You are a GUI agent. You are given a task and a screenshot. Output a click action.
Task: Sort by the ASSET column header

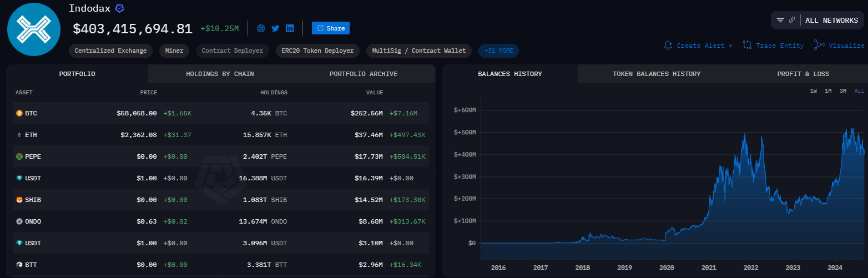pyautogui.click(x=24, y=92)
